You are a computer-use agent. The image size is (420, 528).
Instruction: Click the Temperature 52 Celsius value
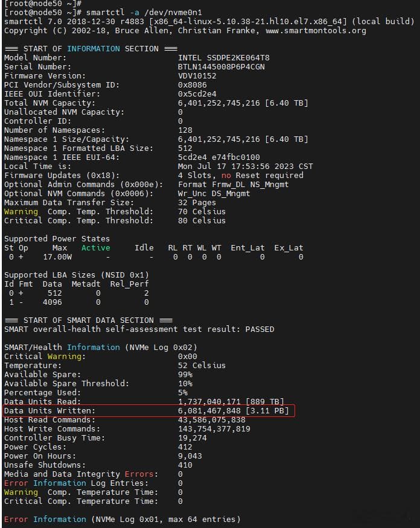[202, 365]
